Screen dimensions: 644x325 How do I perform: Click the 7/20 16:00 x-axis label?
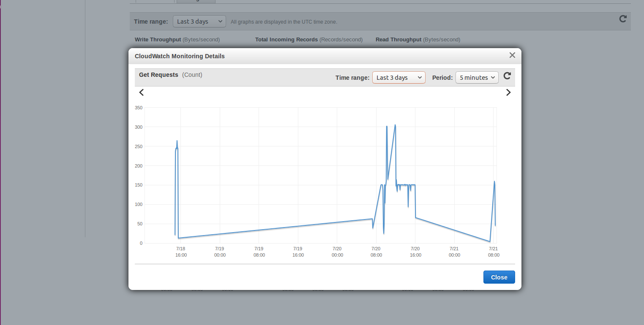click(415, 252)
